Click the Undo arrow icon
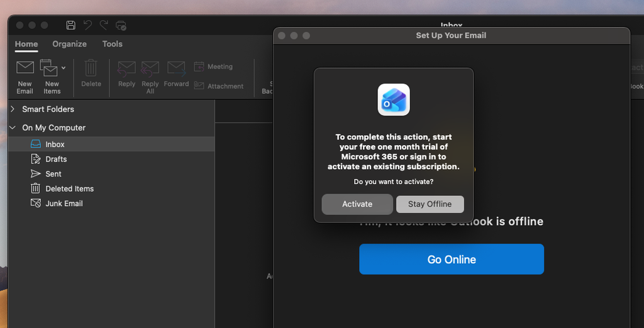Viewport: 644px width, 328px height. click(87, 25)
